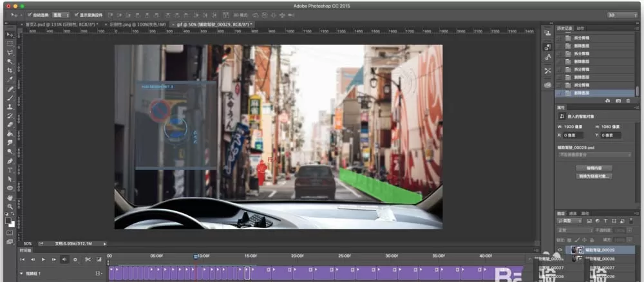Open the layer filter type dropdown
This screenshot has height=282, width=644.
click(570, 221)
